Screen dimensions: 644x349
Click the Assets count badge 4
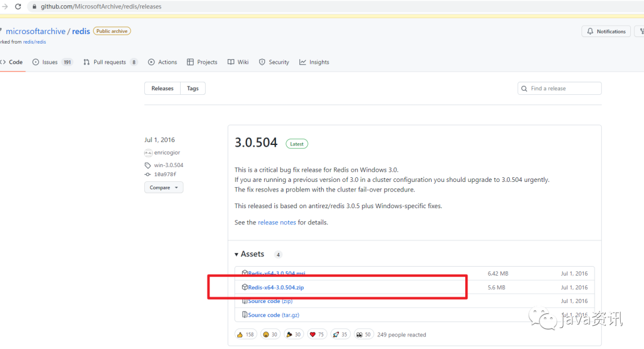pyautogui.click(x=278, y=255)
